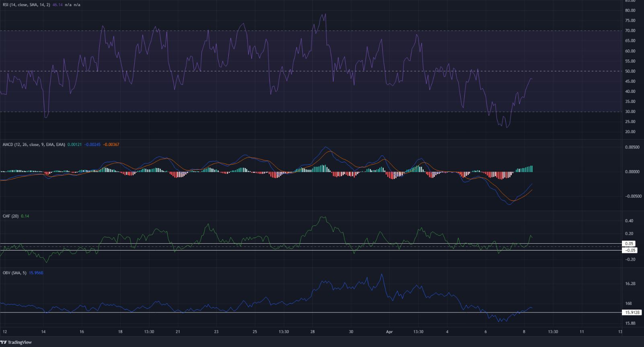Screen dimensions: 644x347
Task: Click the Apr label on the time axis
Action: point(389,332)
